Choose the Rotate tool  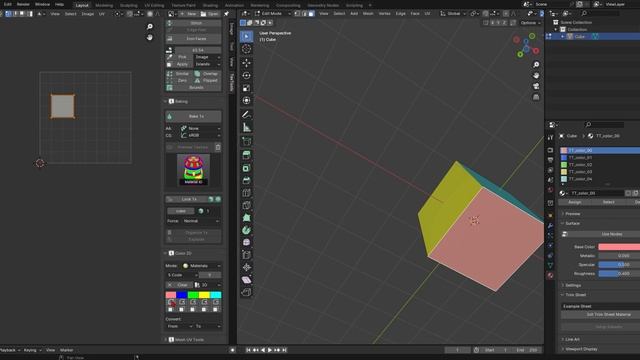pyautogui.click(x=246, y=76)
